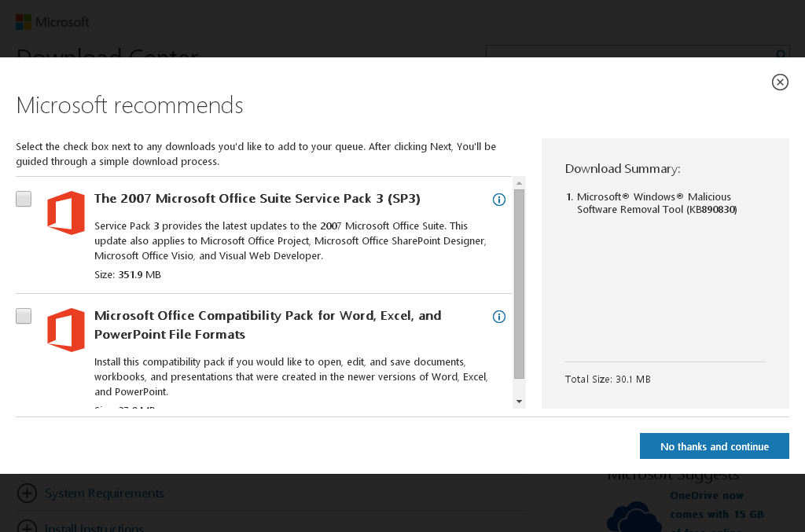The width and height of the screenshot is (805, 532).
Task: Click No thanks and continue
Action: (714, 446)
